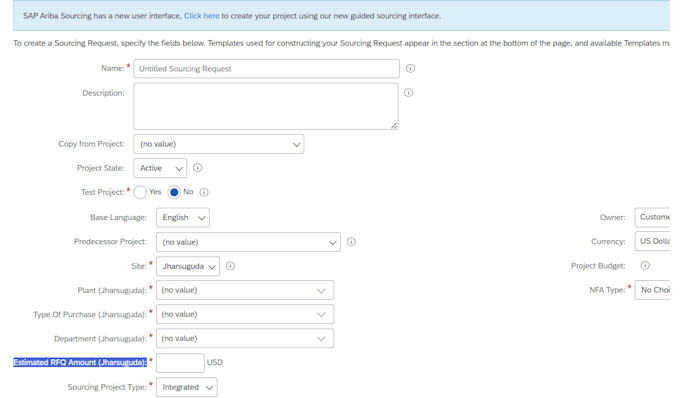The height and width of the screenshot is (398, 680).
Task: Open the Sourcing Project Type dropdown
Action: [x=186, y=387]
